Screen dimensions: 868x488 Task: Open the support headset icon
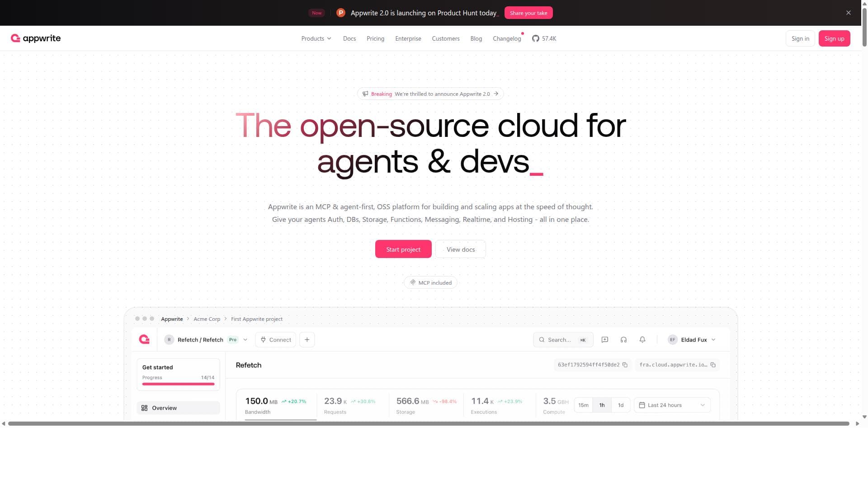pyautogui.click(x=623, y=340)
